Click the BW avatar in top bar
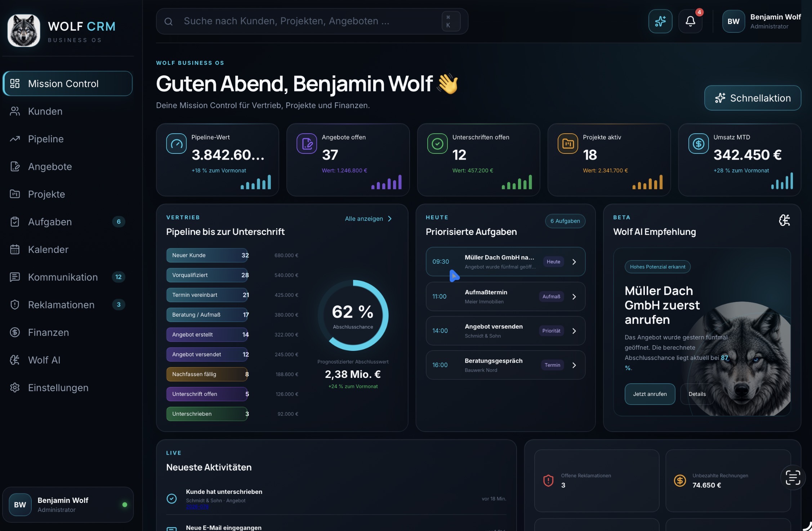The image size is (812, 531). coord(733,21)
